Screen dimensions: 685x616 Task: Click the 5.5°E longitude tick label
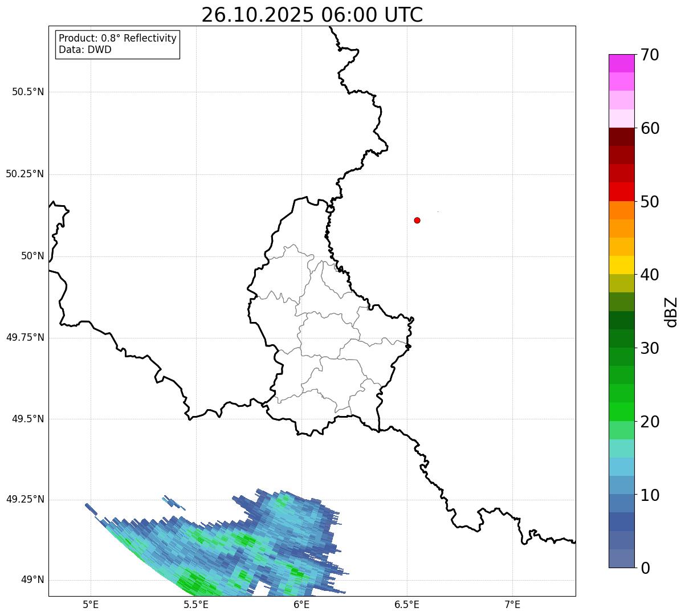pyautogui.click(x=196, y=605)
